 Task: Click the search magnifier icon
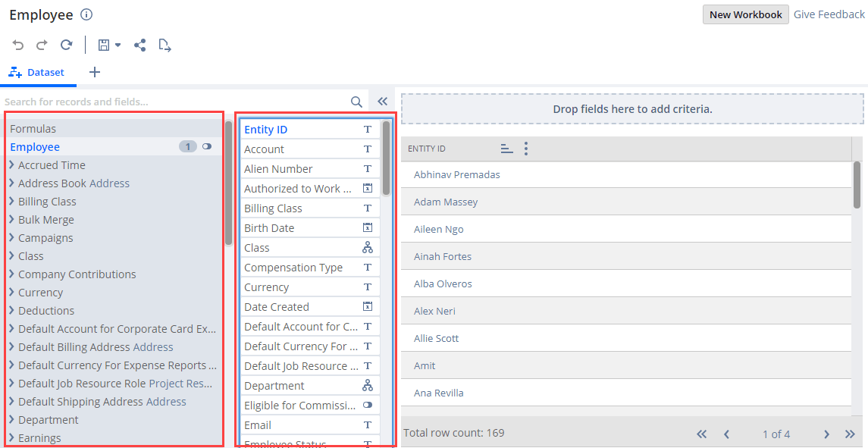(x=356, y=102)
